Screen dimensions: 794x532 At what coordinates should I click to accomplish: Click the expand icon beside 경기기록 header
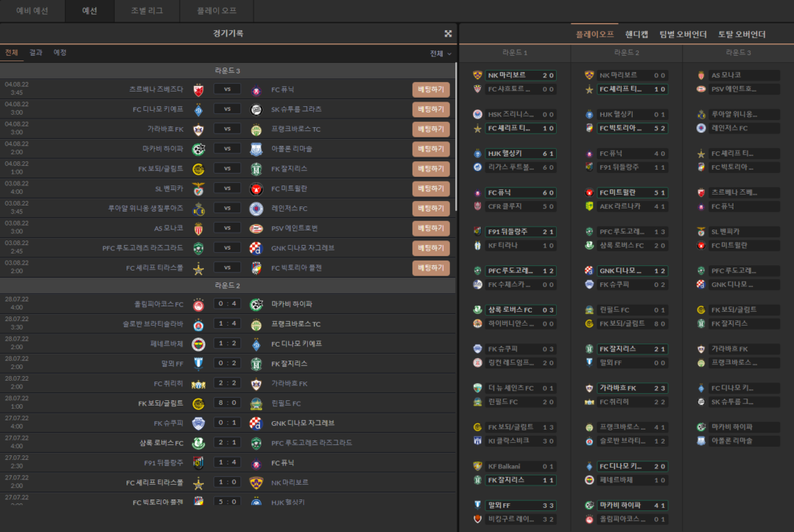coord(447,33)
